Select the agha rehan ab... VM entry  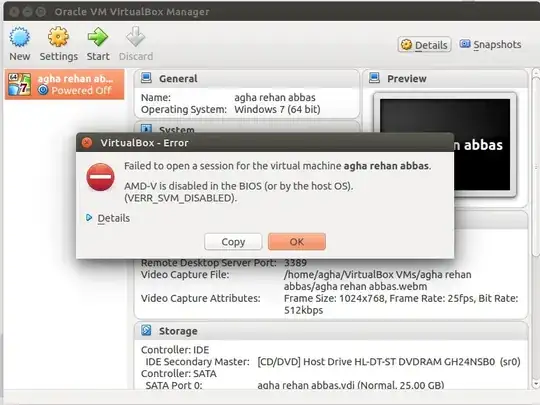64,84
